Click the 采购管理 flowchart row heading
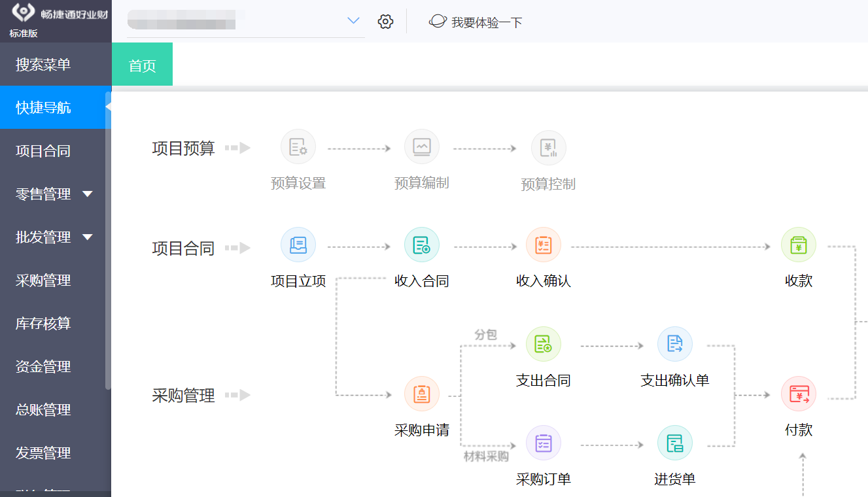The height and width of the screenshot is (497, 868). click(183, 396)
